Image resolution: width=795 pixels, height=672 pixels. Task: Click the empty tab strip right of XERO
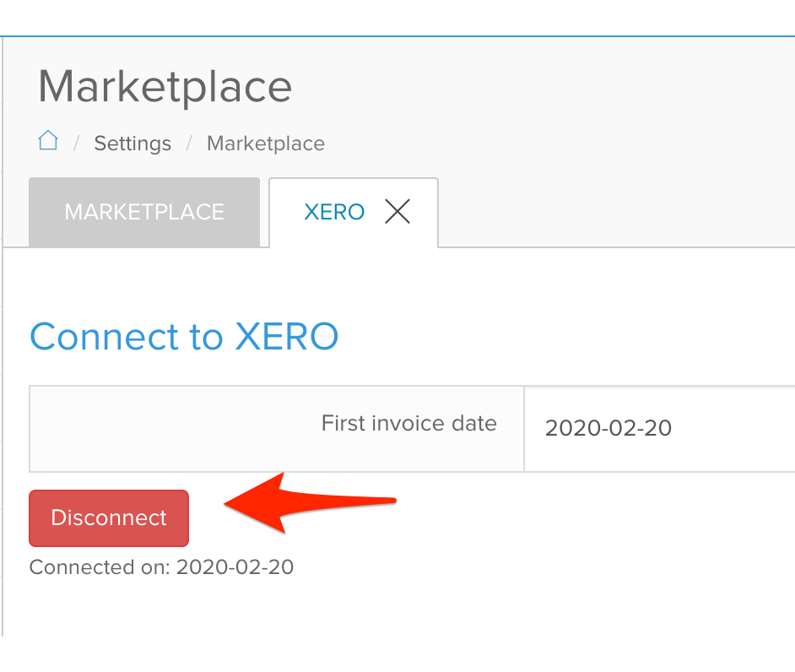coord(616,215)
